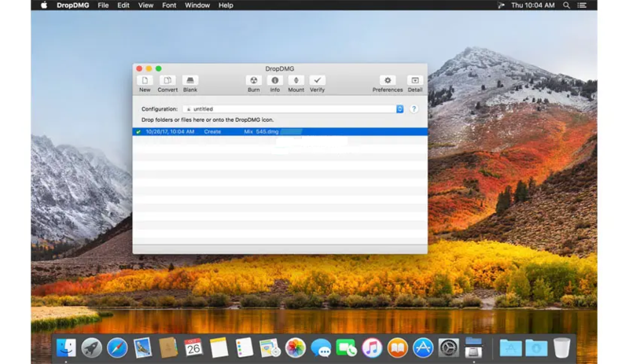Viewport: 629px width, 364px height.
Task: Open Messages bubble in the Dock
Action: point(321,347)
